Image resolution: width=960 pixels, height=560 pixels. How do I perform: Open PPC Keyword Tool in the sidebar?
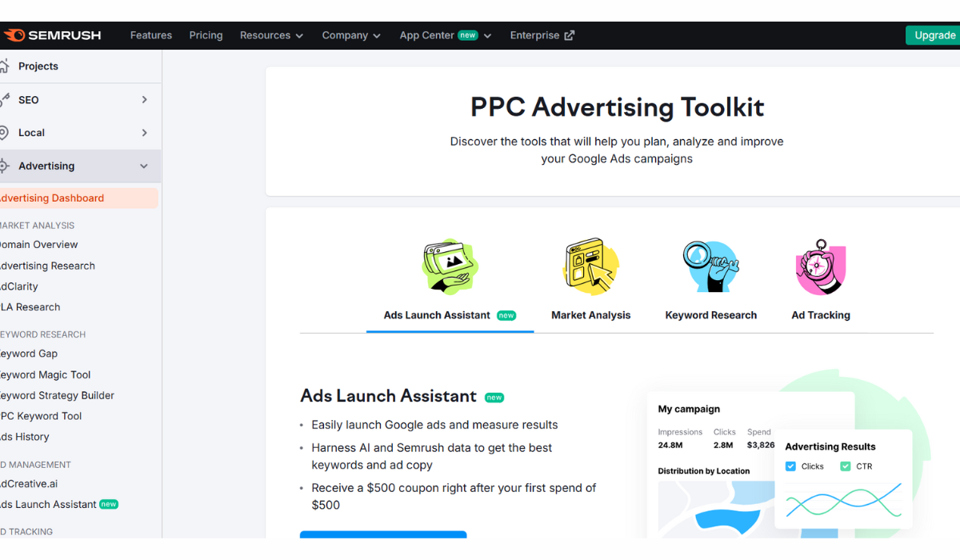coord(41,416)
